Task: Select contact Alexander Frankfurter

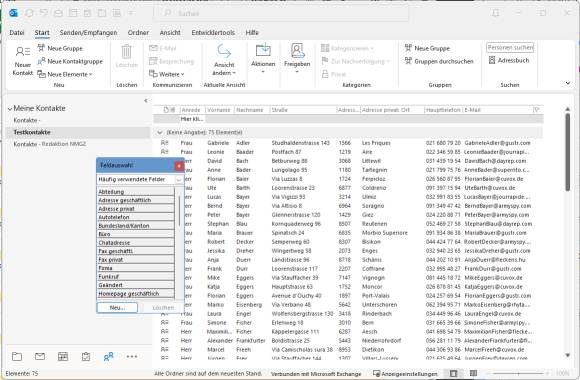Action: 348,340
